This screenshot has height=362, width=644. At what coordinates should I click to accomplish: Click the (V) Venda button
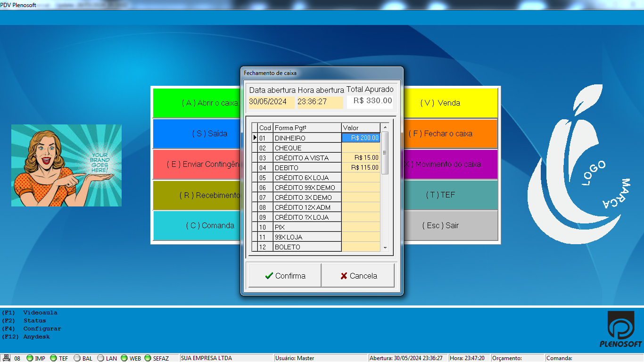[x=450, y=103]
